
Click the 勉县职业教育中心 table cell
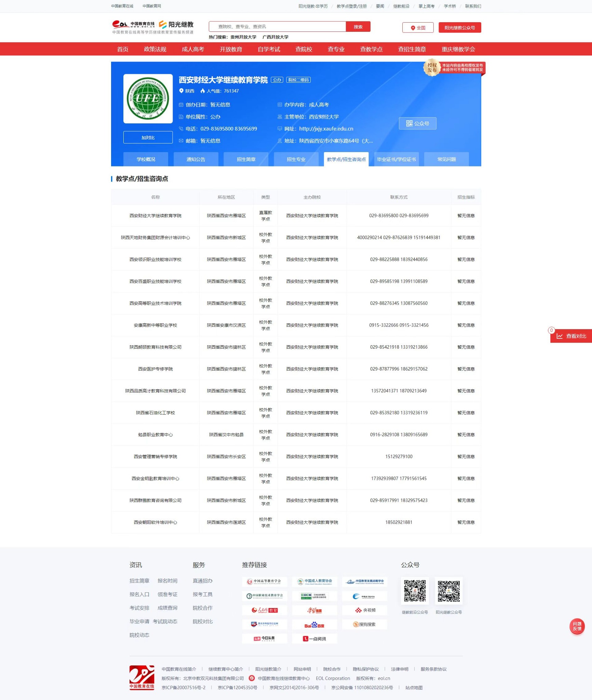(x=155, y=435)
